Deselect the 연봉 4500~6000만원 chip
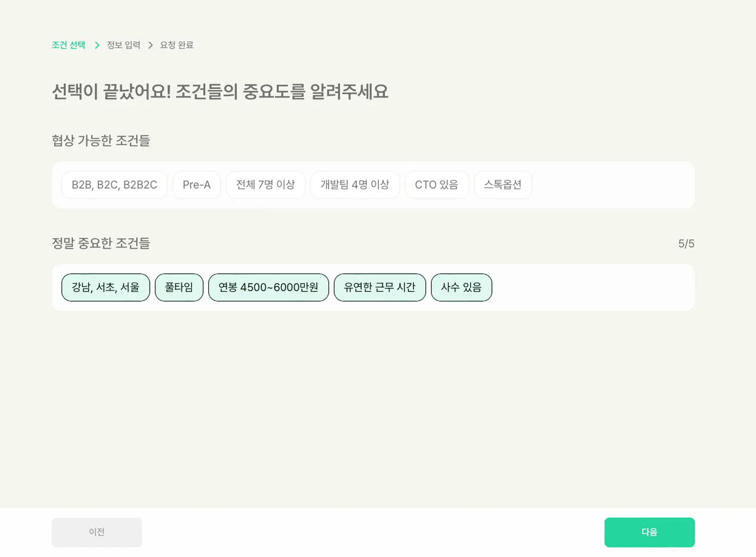 tap(268, 287)
